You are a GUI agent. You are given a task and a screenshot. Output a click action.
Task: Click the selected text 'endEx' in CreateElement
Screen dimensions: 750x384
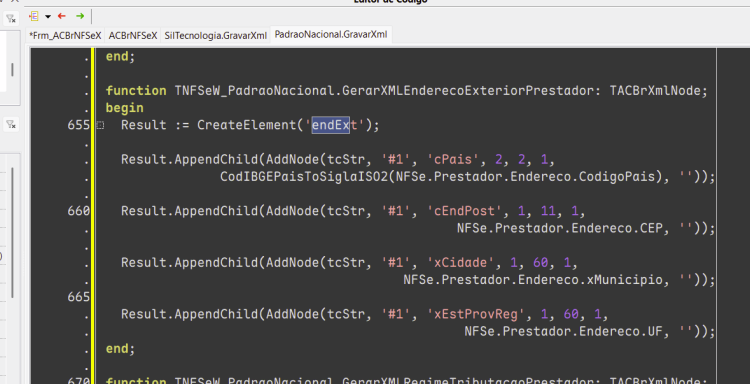pyautogui.click(x=331, y=125)
